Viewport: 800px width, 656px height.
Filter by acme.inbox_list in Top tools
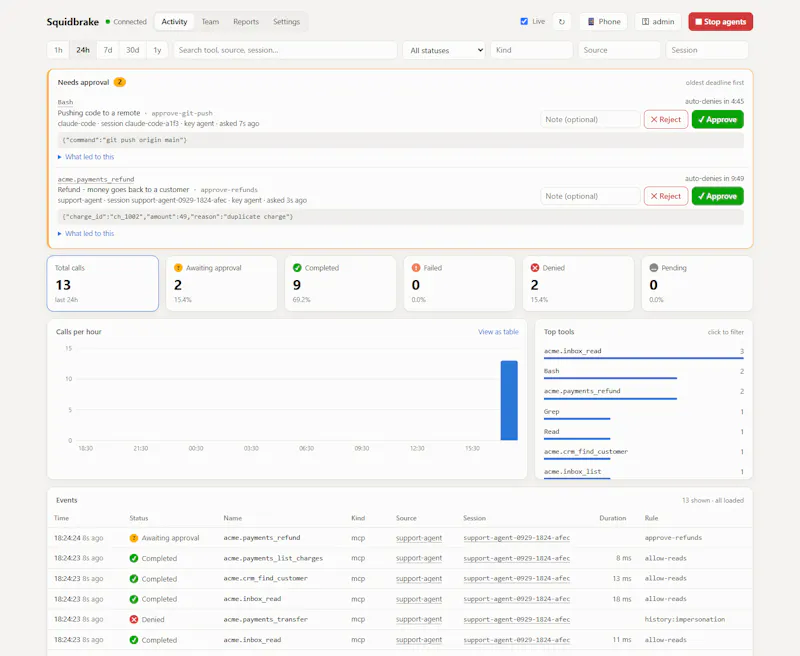(x=643, y=472)
